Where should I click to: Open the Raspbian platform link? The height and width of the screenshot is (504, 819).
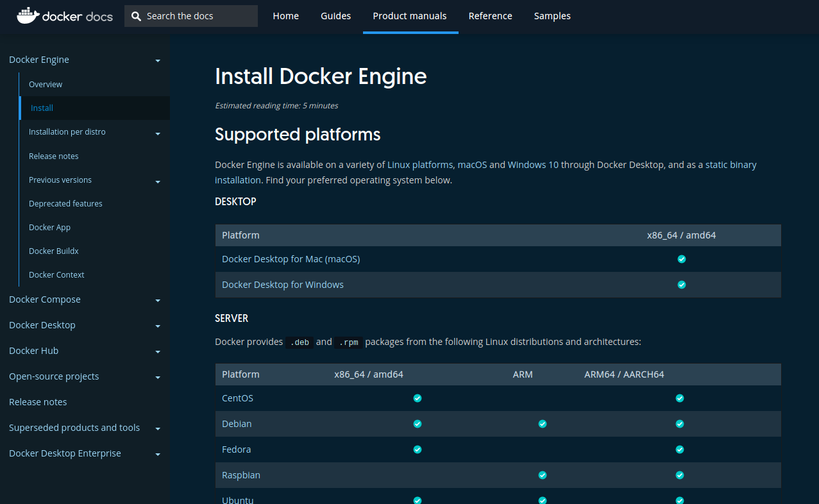pos(241,475)
